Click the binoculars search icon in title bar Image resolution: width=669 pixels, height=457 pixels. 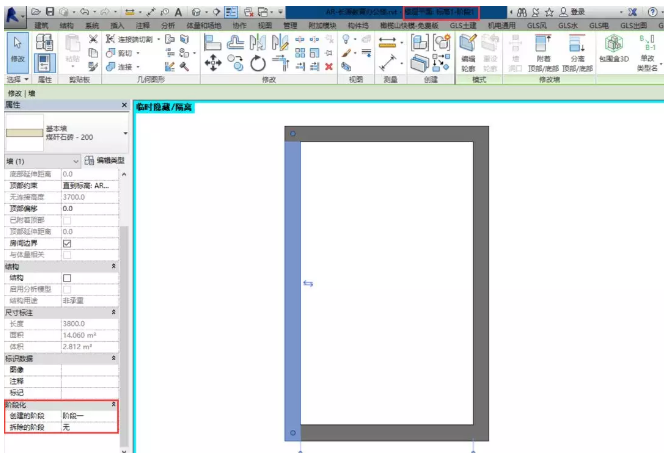click(x=521, y=12)
